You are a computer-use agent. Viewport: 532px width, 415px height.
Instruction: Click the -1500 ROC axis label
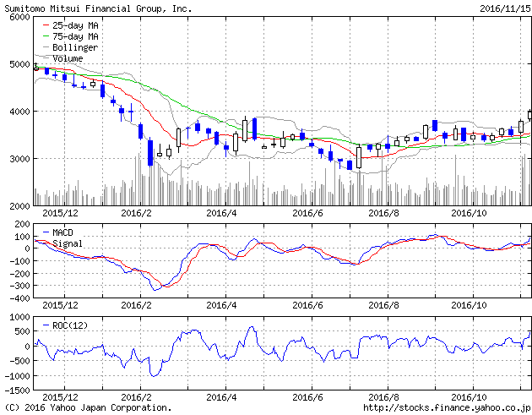[x=14, y=391]
